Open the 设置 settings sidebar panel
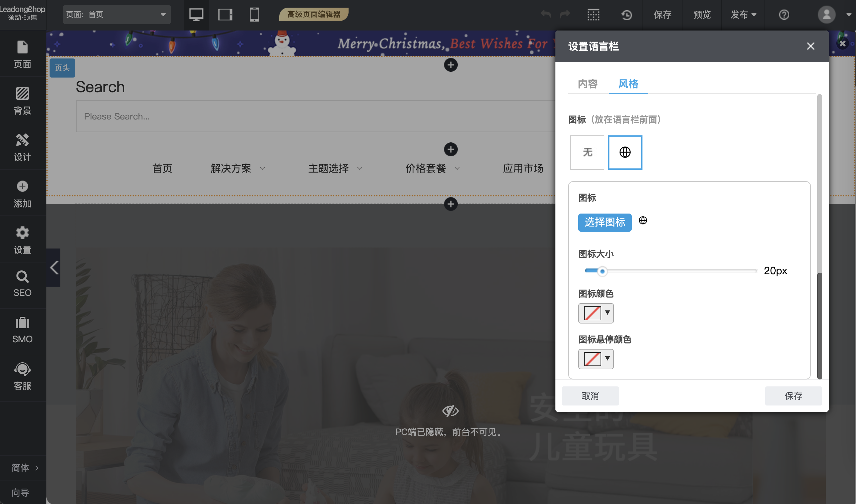The width and height of the screenshot is (856, 504). [22, 239]
